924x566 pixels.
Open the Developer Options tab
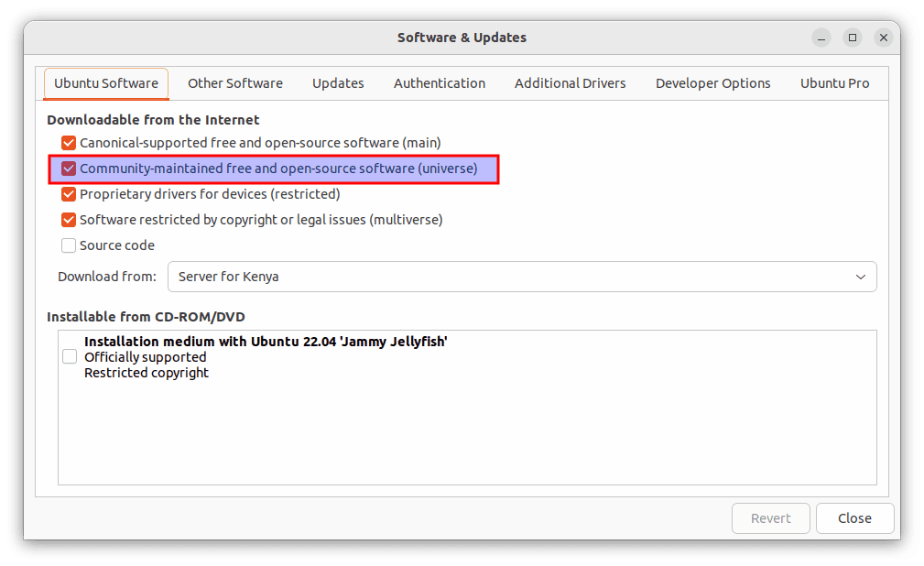[x=712, y=83]
